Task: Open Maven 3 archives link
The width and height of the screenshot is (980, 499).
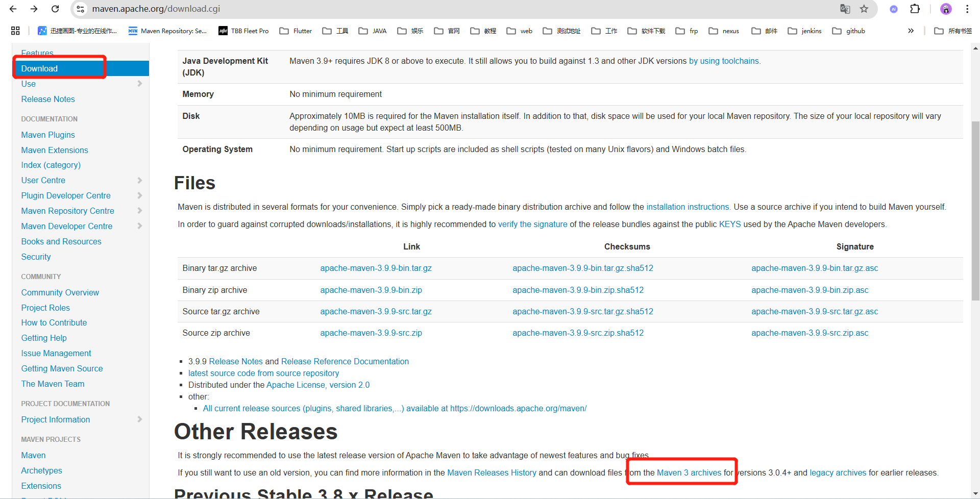Action: (x=689, y=472)
